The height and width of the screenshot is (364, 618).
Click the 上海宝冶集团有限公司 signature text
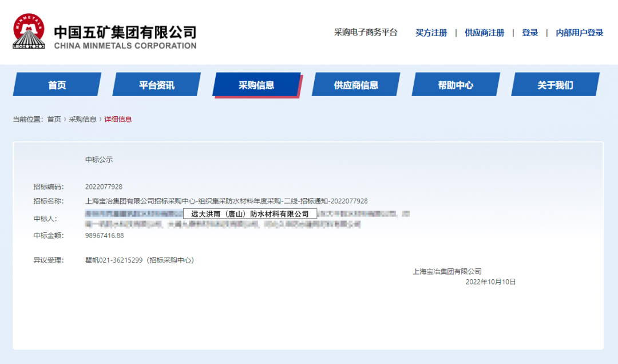447,271
